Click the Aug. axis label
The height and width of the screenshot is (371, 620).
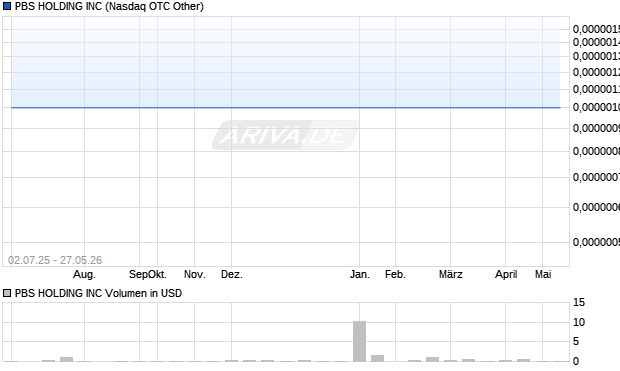84,274
